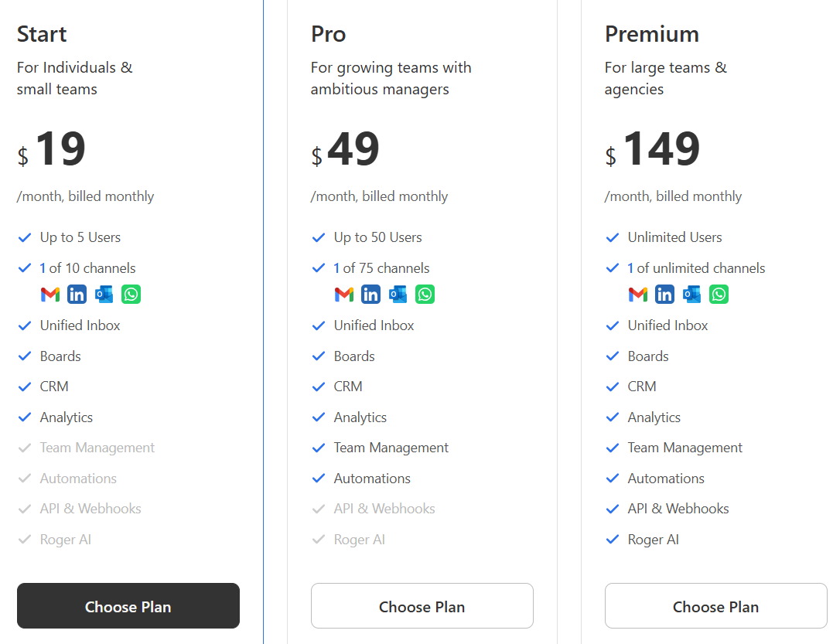Click the checkmark next to Up to 5 Users
The height and width of the screenshot is (644, 833).
[x=25, y=237]
